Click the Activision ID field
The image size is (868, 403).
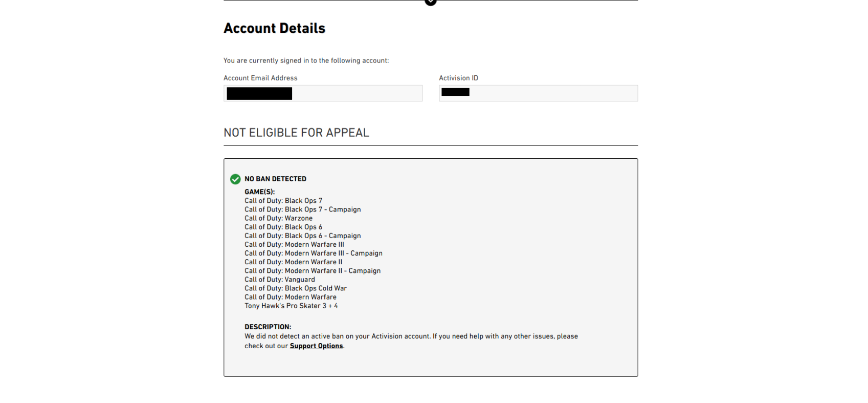(538, 93)
